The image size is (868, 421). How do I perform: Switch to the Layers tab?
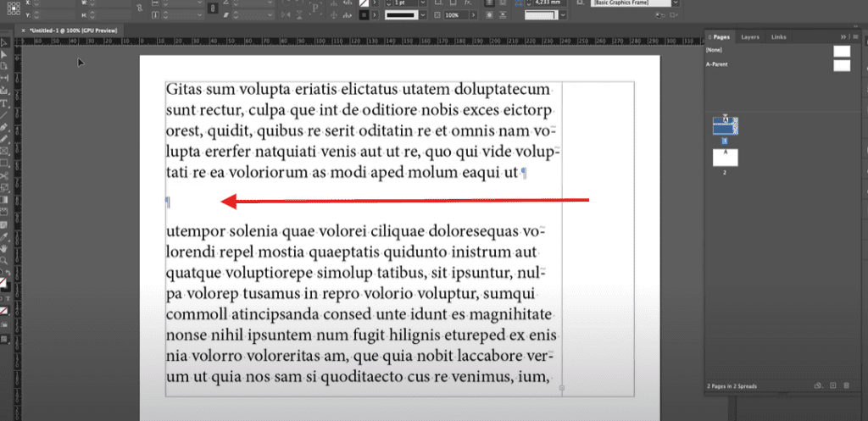coord(749,37)
